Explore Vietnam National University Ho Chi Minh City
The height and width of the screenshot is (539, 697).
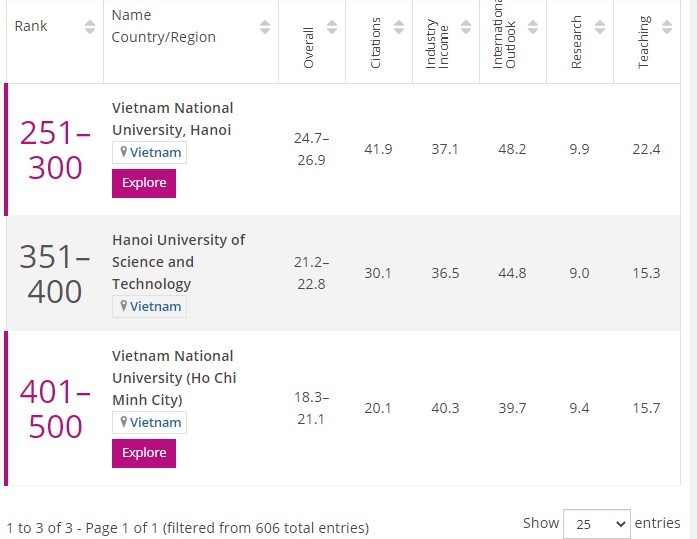(144, 454)
